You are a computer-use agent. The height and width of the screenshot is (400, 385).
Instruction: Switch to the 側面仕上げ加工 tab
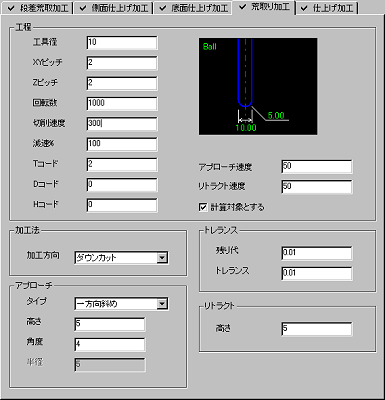pyautogui.click(x=114, y=8)
